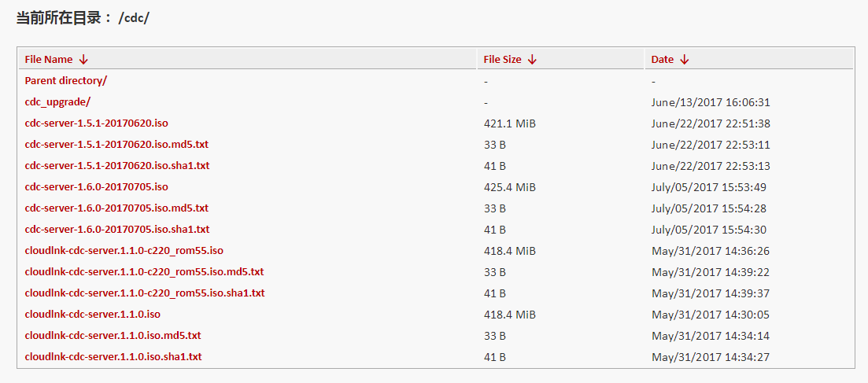The image size is (868, 383).
Task: Open cdc-server-1.6.0-20170705.iso.md5.txt
Action: 116,208
